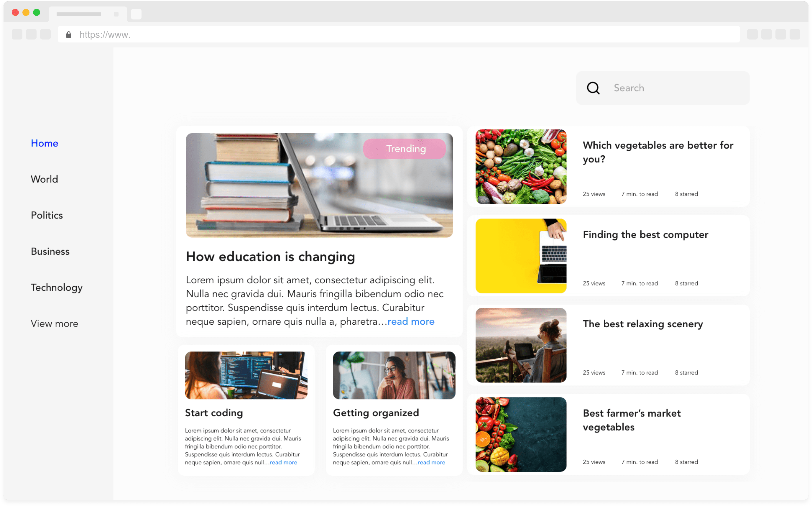
Task: Click the books and laptop hero image
Action: 319,185
